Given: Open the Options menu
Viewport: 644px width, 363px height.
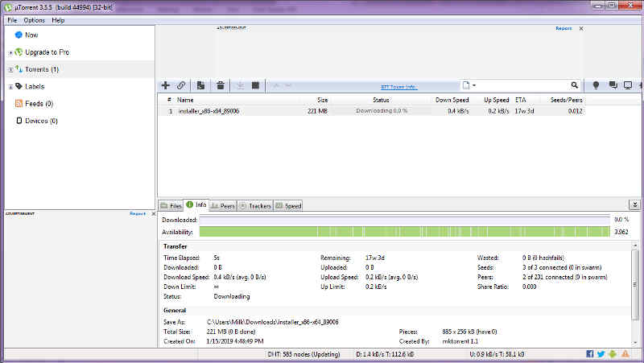Looking at the screenshot, I should [x=34, y=20].
